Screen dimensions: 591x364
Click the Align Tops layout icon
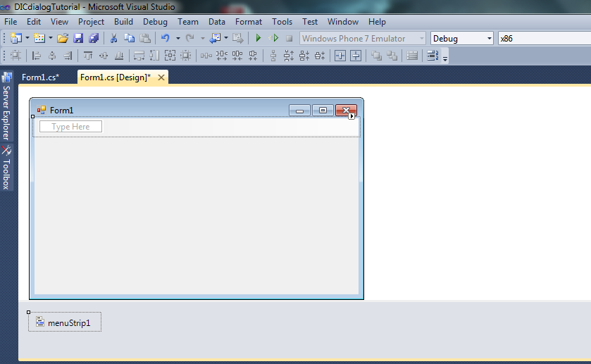tap(88, 56)
